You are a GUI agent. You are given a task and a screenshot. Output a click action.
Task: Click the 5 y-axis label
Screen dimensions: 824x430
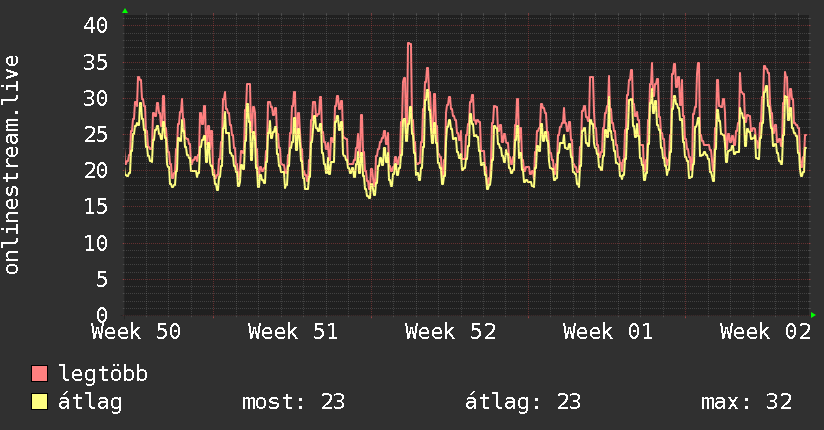102,279
